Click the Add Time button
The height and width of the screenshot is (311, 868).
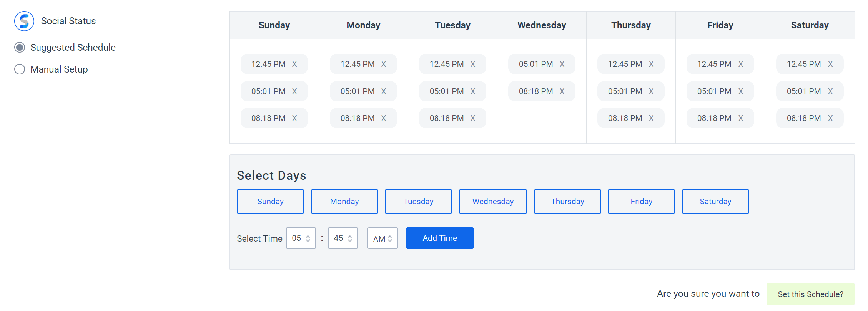pyautogui.click(x=440, y=238)
